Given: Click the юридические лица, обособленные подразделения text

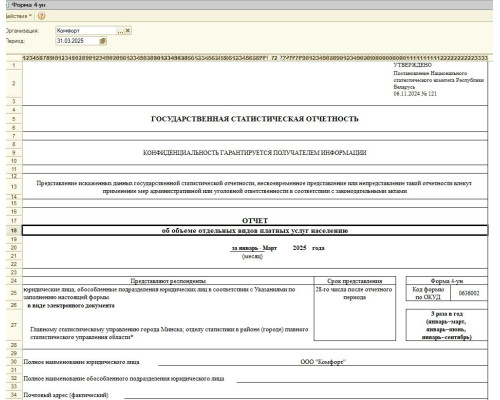Looking at the screenshot, I should pos(159,293).
